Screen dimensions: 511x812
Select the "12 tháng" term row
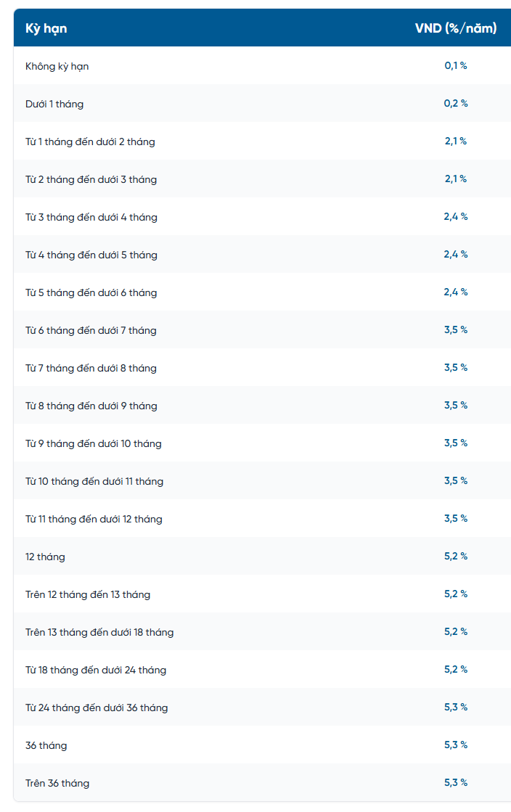(x=45, y=557)
